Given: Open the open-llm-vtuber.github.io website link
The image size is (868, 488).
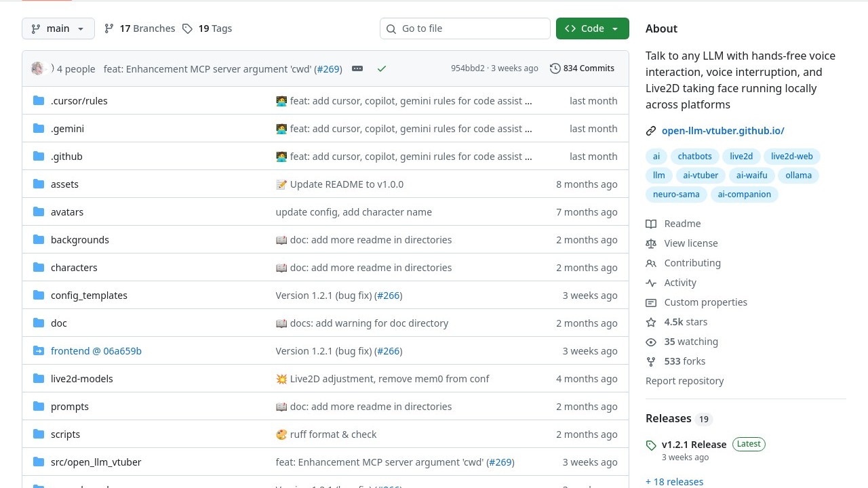Looking at the screenshot, I should pos(723,131).
